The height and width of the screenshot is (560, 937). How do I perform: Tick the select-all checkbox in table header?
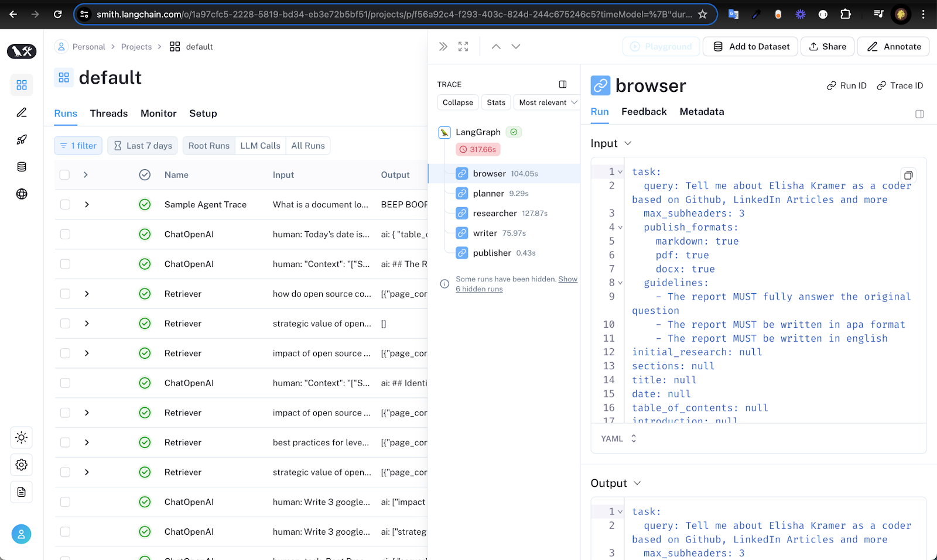point(65,175)
